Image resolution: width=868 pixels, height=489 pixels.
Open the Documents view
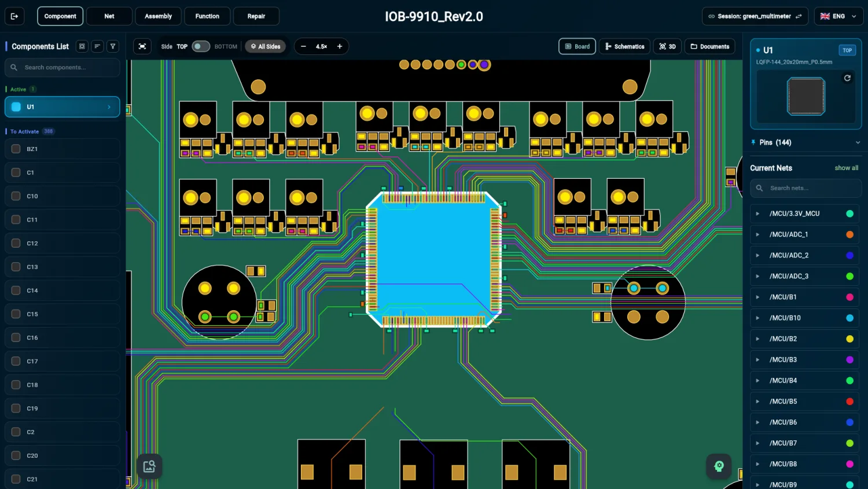pyautogui.click(x=710, y=46)
